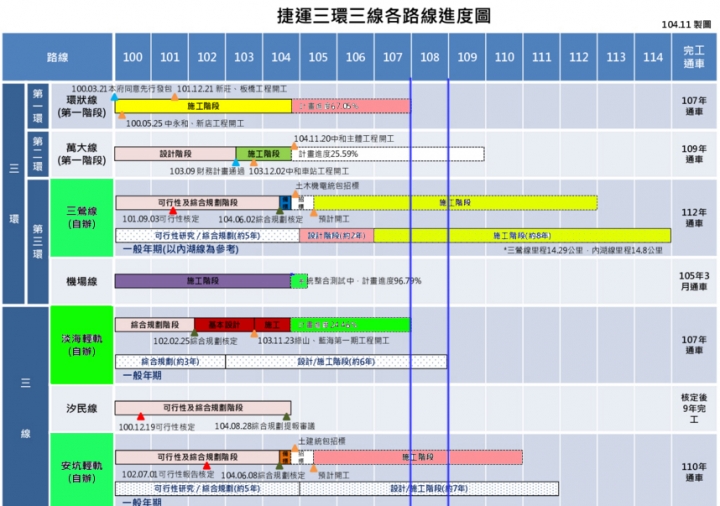Select the 104 year column header
720x506 pixels.
coord(281,57)
